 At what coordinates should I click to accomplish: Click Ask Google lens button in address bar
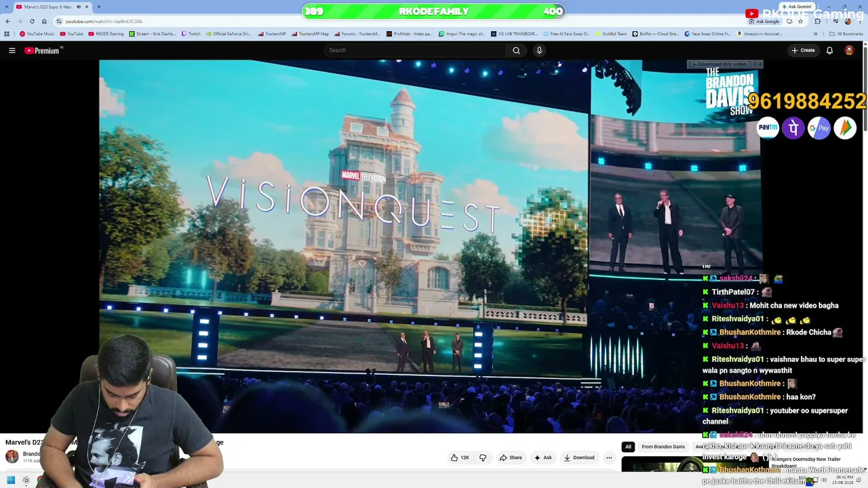(x=764, y=21)
